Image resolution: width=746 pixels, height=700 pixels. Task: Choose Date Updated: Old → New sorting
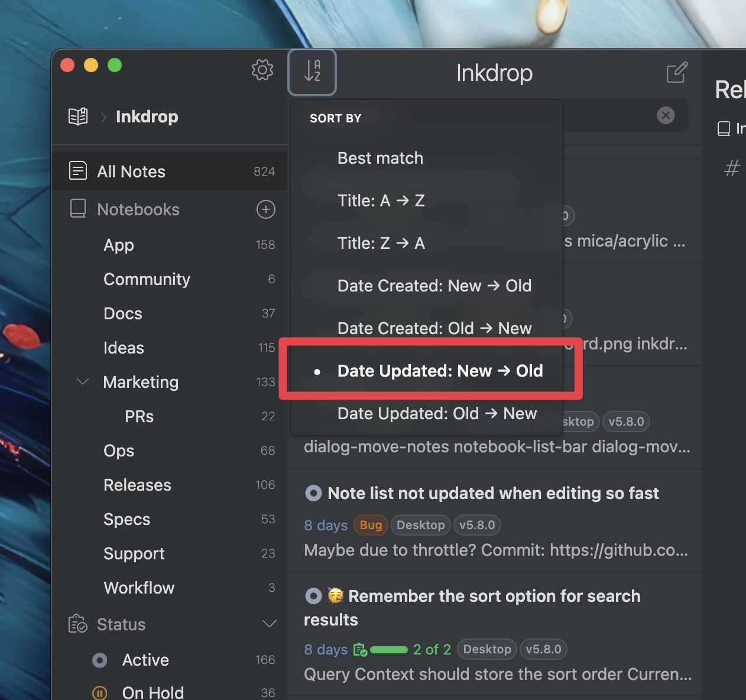click(x=436, y=413)
